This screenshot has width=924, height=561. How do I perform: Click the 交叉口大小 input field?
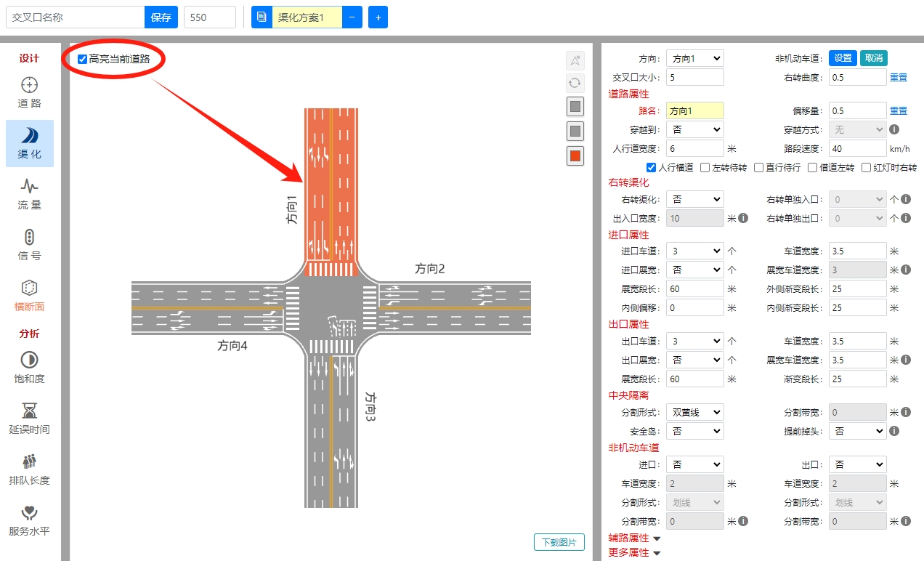[694, 77]
